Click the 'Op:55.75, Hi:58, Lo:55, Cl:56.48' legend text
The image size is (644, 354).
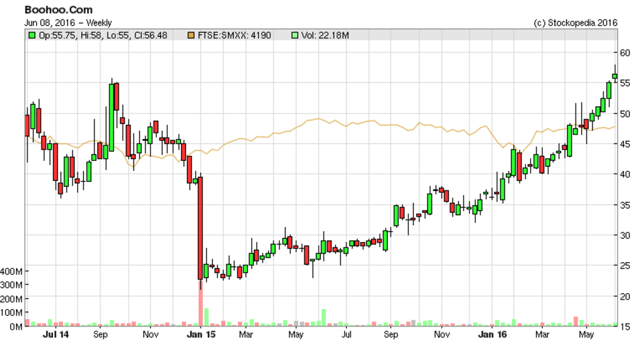point(103,36)
